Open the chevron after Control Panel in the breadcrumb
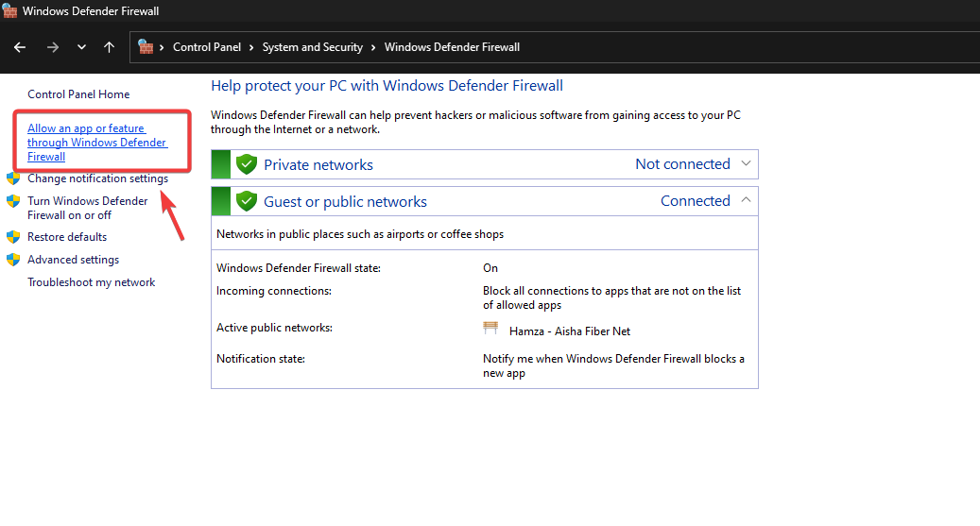This screenshot has height=526, width=980. [x=251, y=47]
